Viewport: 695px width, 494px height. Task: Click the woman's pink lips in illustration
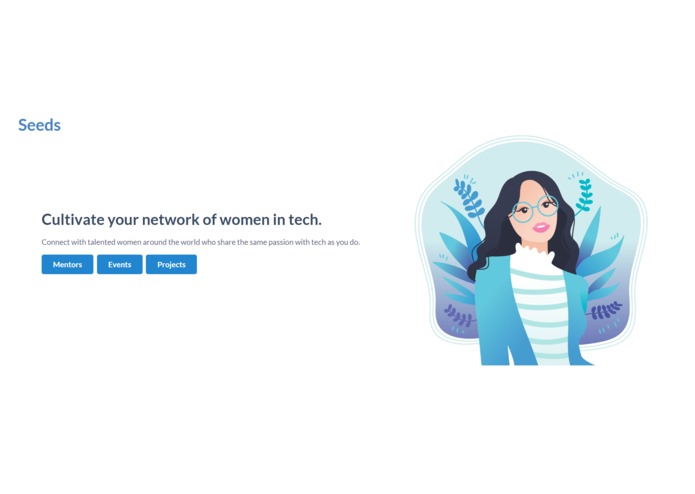tap(541, 227)
